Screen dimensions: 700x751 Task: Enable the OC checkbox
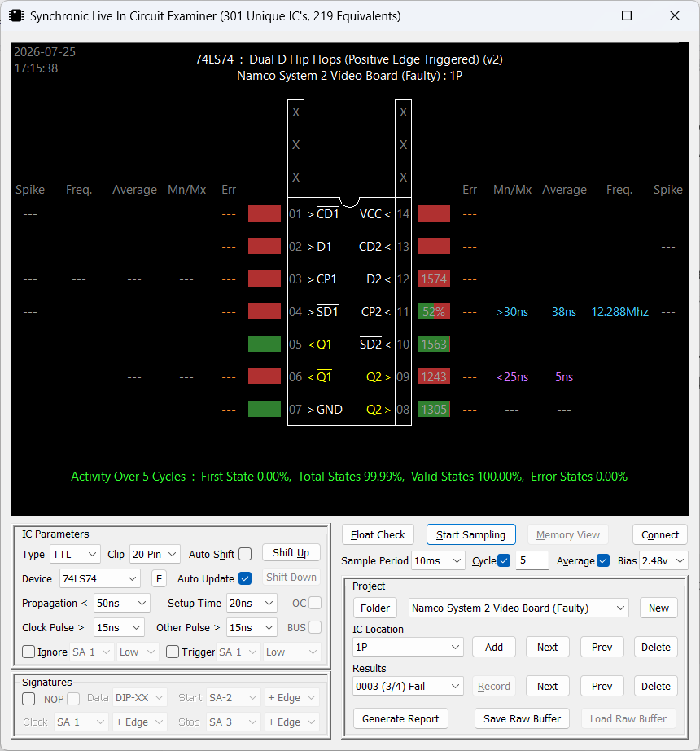pos(315,603)
